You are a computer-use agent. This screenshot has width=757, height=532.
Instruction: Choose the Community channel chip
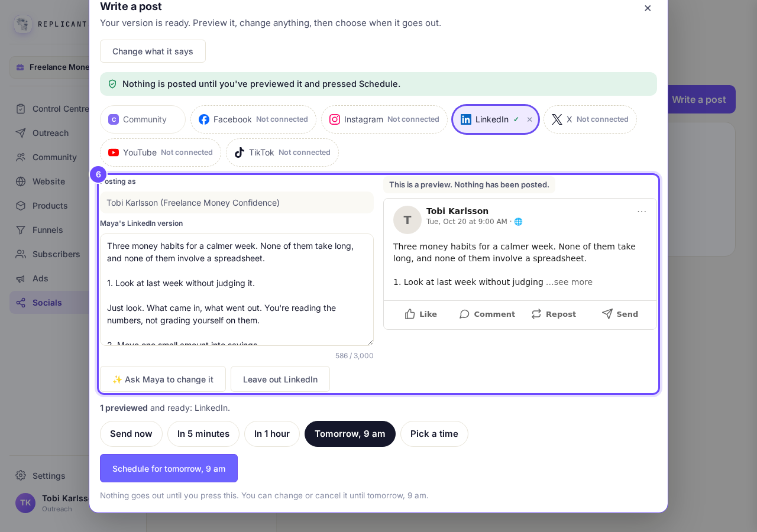pyautogui.click(x=143, y=119)
